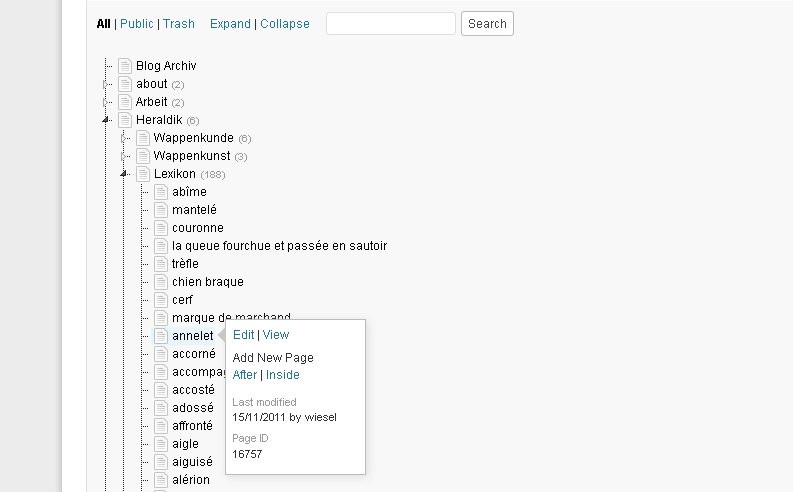This screenshot has height=492, width=793.
Task: Click the View link in popup
Action: [276, 335]
